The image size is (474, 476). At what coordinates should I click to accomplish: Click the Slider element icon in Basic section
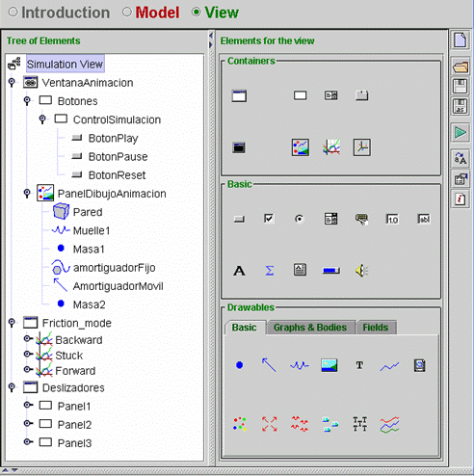[330, 271]
